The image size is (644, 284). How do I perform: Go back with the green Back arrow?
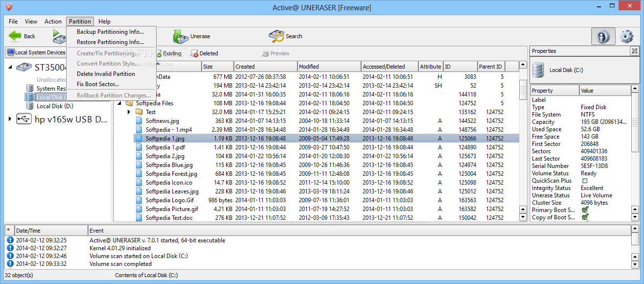click(x=15, y=36)
